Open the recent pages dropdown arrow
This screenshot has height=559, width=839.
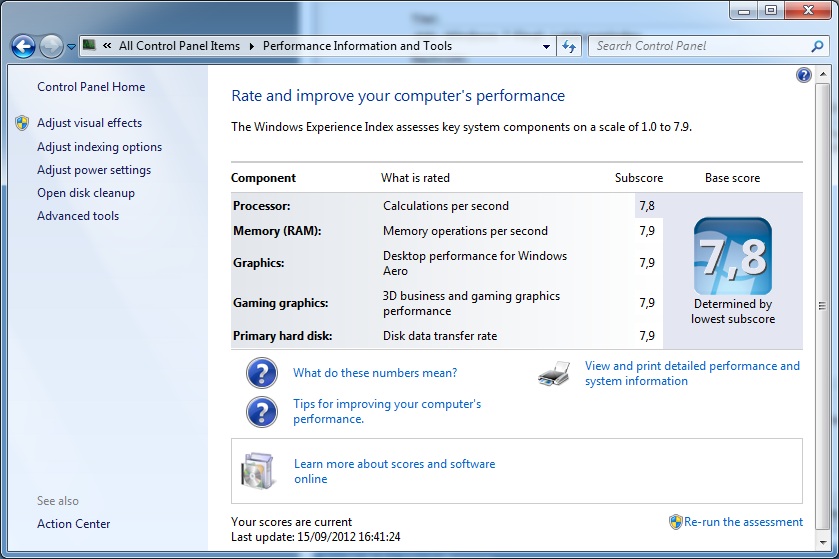(71, 47)
